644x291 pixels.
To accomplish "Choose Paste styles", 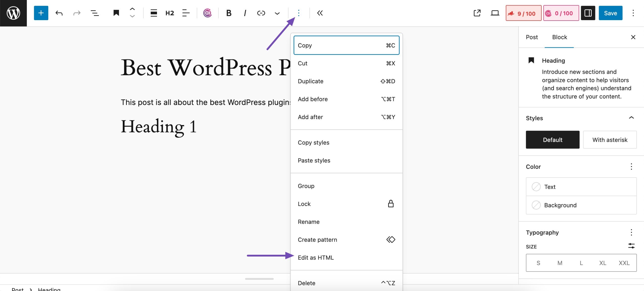I will pyautogui.click(x=346, y=160).
